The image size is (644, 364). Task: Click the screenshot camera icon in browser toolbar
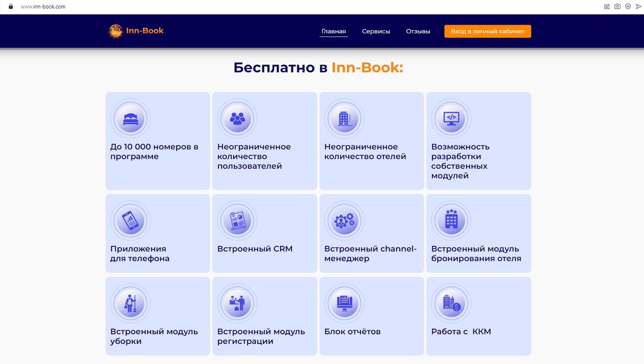617,6
